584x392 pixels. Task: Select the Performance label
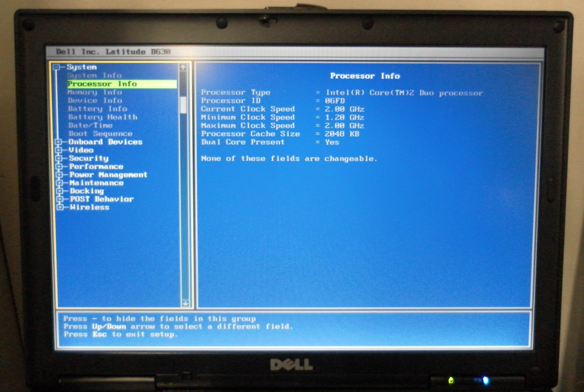click(97, 166)
